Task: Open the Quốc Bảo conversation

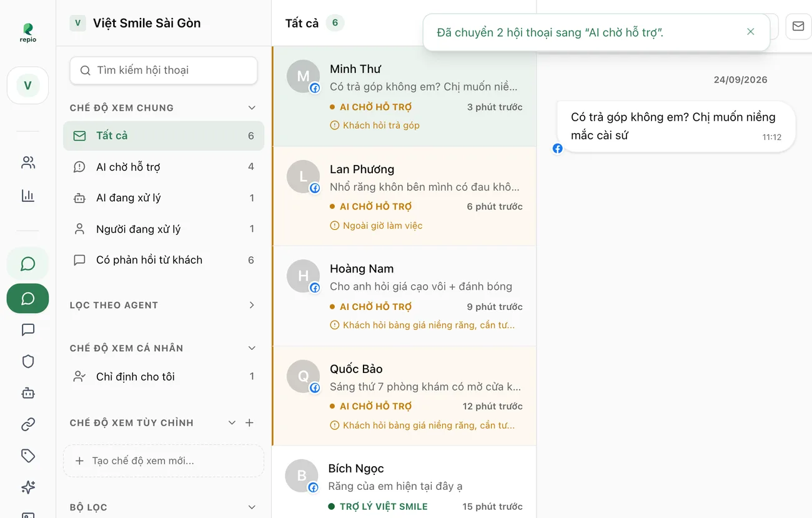Action: (x=405, y=396)
